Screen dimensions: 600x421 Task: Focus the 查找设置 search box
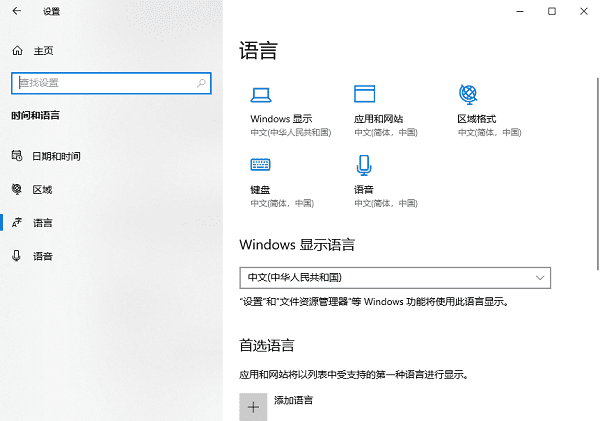click(x=111, y=83)
